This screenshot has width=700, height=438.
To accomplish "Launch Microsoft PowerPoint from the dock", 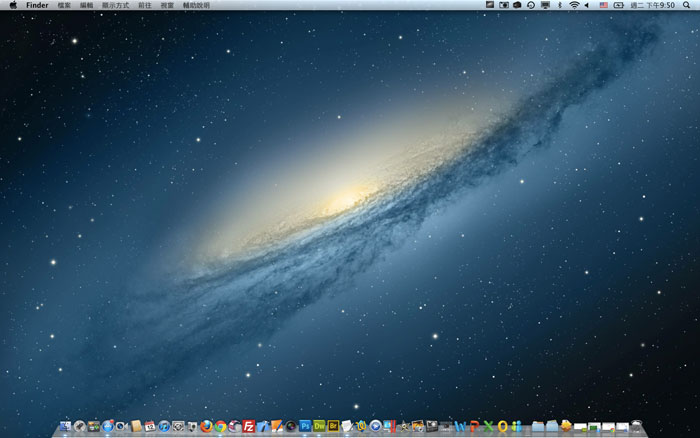I will coord(474,426).
